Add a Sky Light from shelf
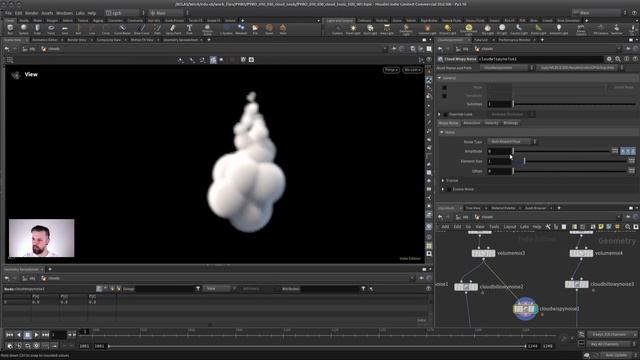The image size is (640, 360). pos(487,29)
